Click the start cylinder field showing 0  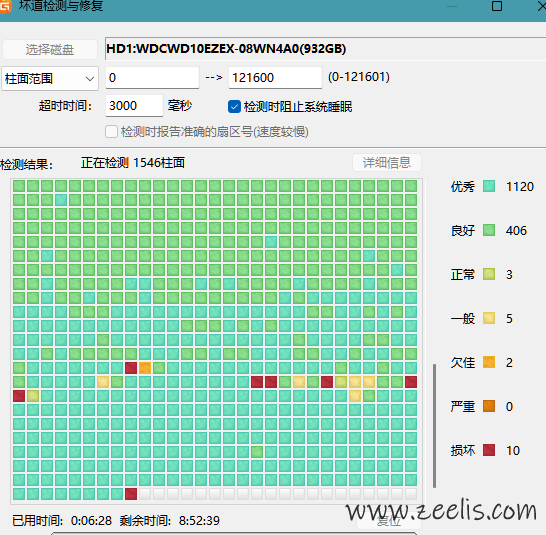point(152,77)
